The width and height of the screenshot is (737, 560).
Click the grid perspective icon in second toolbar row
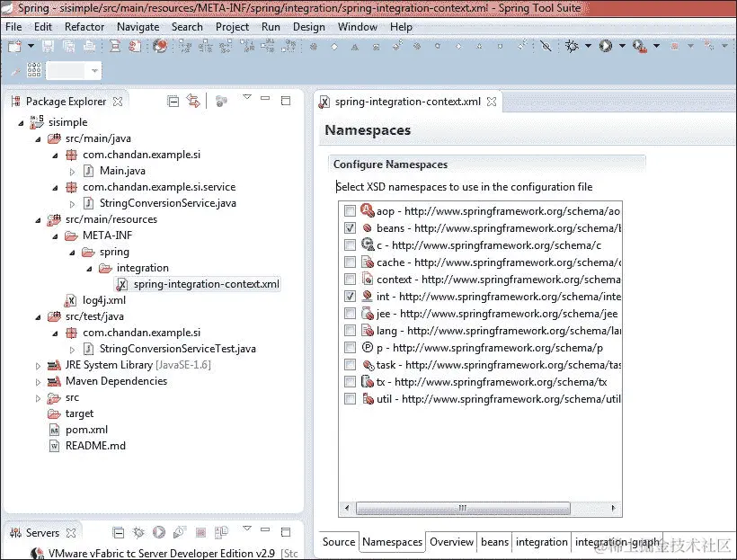(34, 70)
